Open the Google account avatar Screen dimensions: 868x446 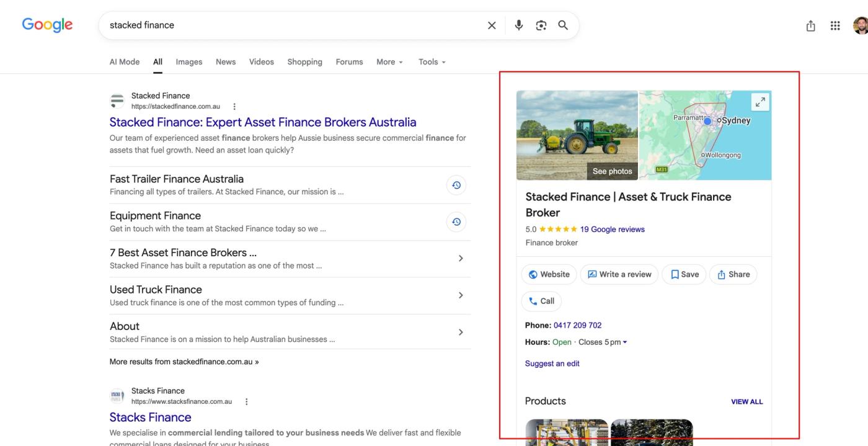(x=861, y=25)
